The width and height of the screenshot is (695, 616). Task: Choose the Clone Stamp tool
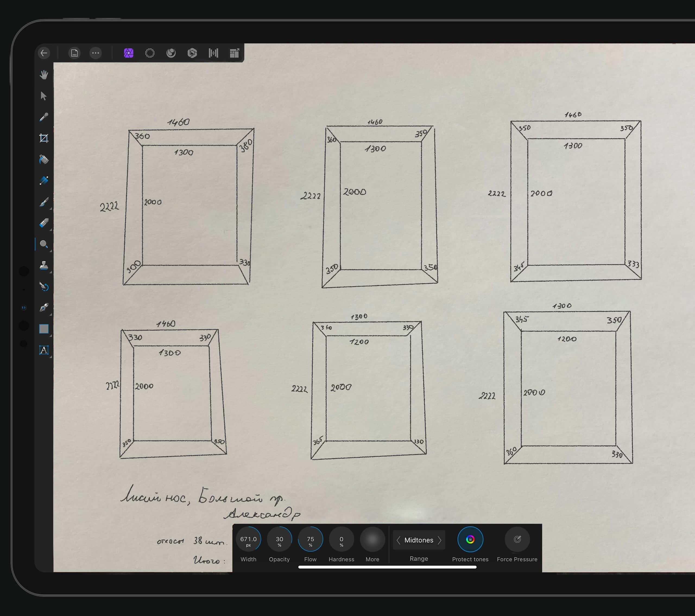[44, 265]
